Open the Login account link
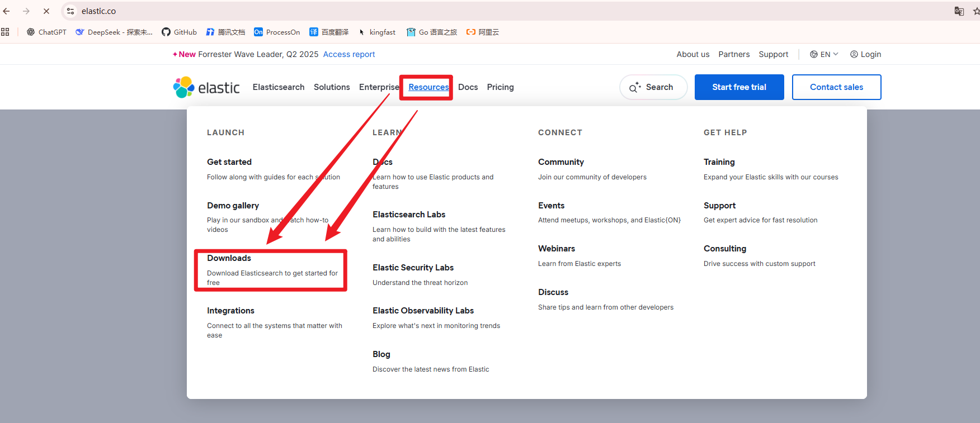Viewport: 980px width, 423px height. tap(865, 54)
